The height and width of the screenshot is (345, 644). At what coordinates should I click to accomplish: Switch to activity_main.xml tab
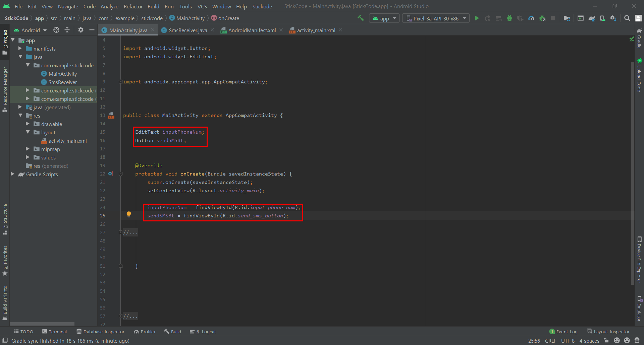(x=316, y=30)
